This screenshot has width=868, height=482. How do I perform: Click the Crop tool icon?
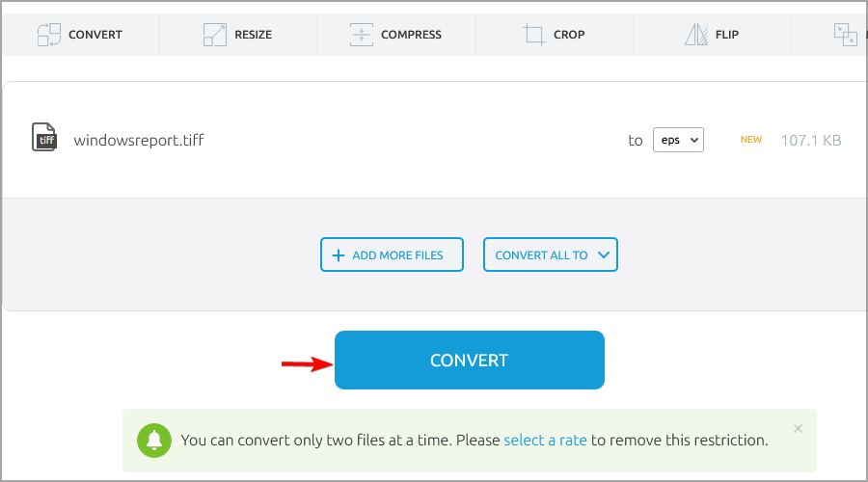pyautogui.click(x=533, y=35)
